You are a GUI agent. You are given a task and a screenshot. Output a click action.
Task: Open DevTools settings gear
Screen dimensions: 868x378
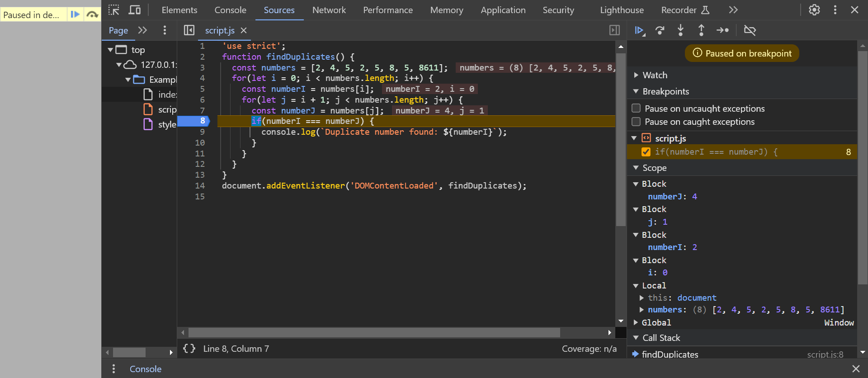(814, 10)
